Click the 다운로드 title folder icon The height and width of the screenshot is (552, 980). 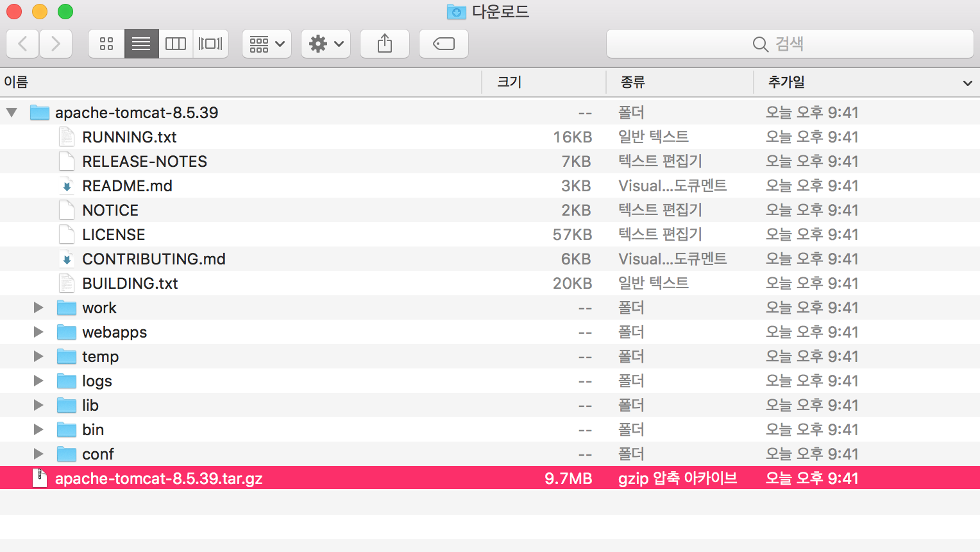coord(457,12)
